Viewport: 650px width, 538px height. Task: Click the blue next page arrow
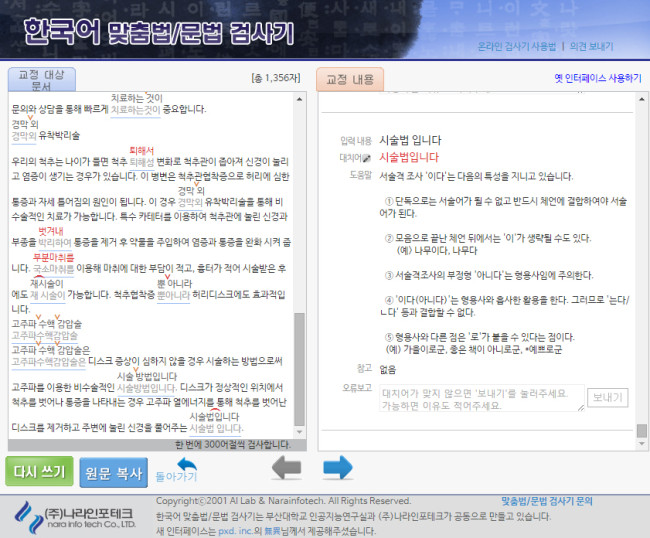tap(337, 467)
